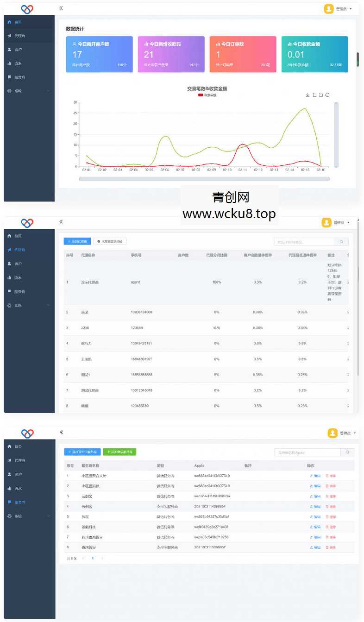Open 首页 in the dashboard panel sidebar
Viewport: 364px width, 622px height.
click(x=29, y=22)
